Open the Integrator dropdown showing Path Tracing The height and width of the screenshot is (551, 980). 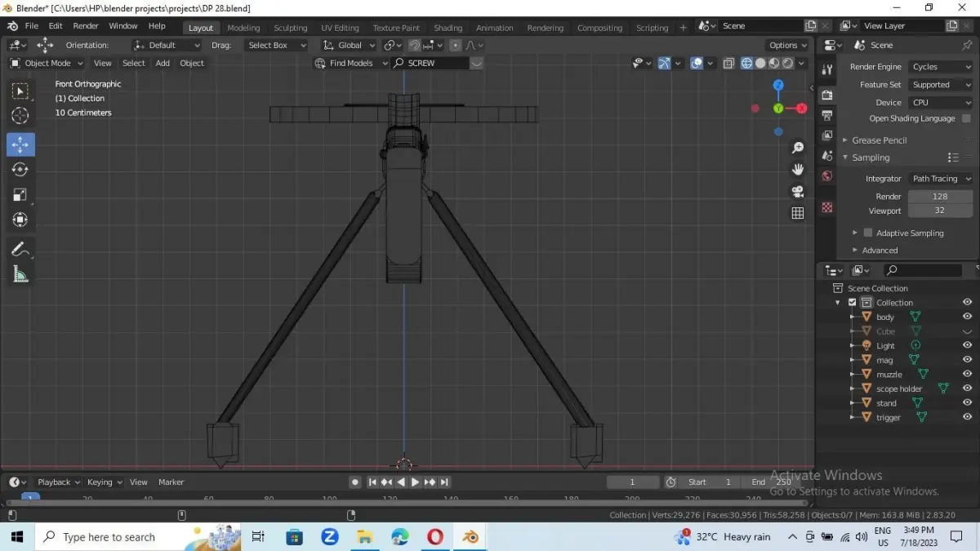click(x=941, y=179)
